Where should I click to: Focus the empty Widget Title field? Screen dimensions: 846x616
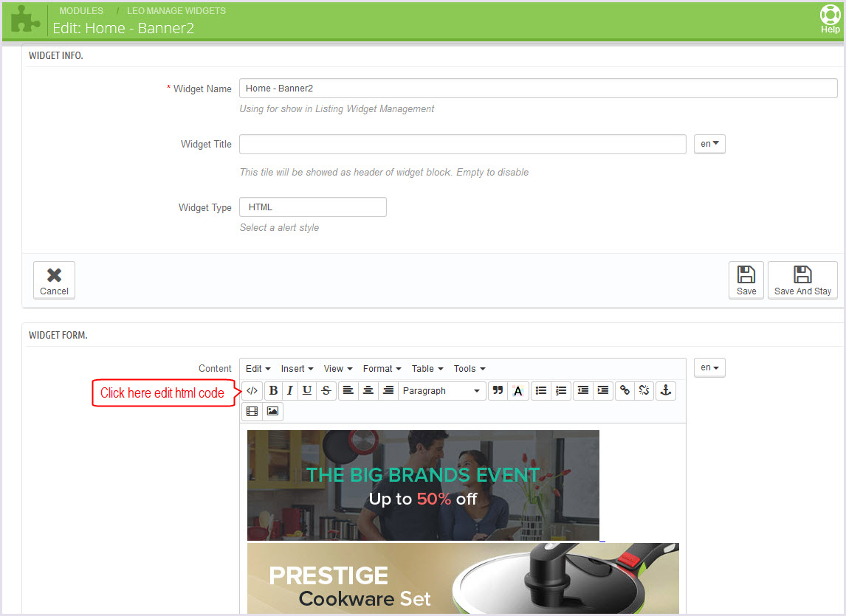463,144
